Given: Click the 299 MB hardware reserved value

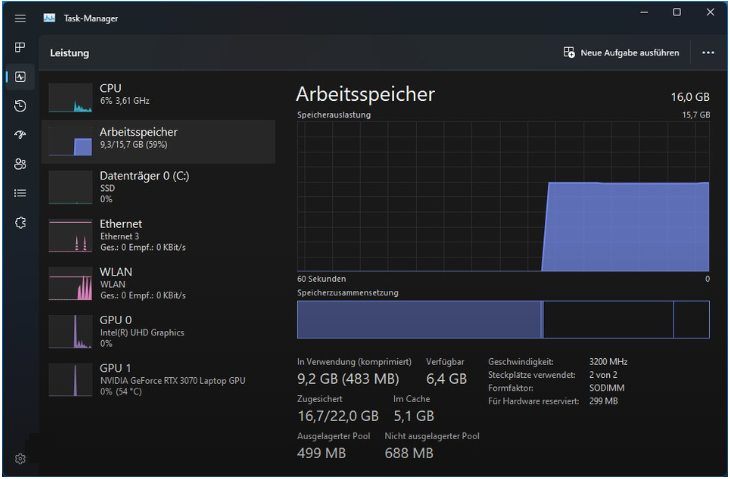Looking at the screenshot, I should [603, 401].
